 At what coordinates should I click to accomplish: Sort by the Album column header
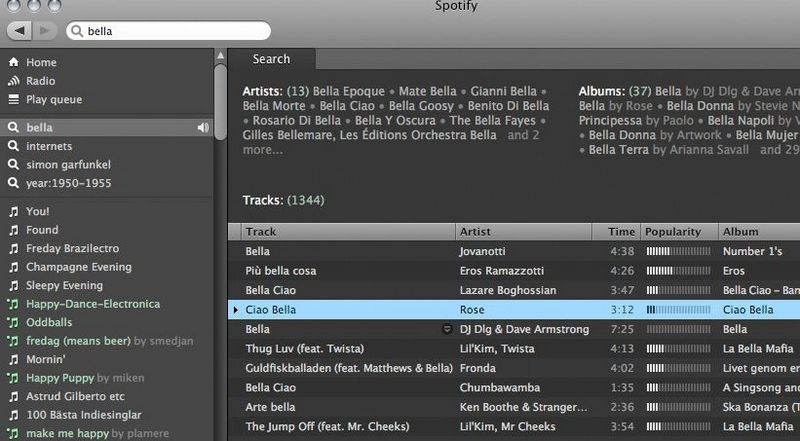pyautogui.click(x=759, y=232)
